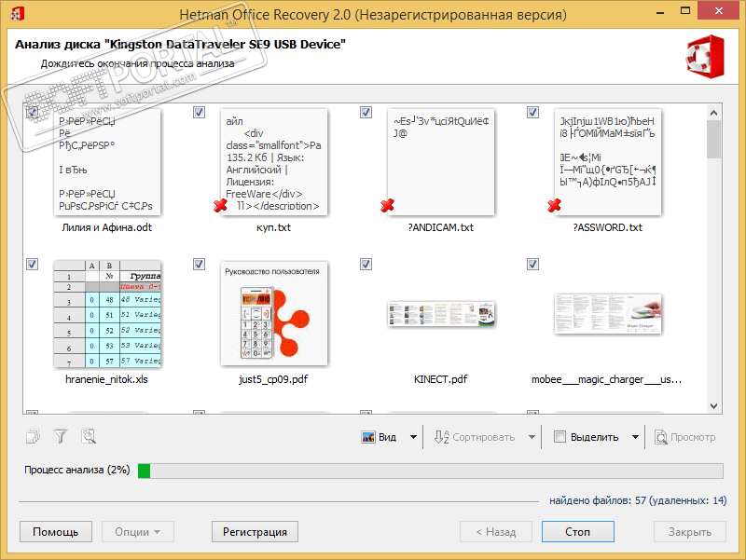Click red deleted mark on куп.txt
Viewport: 746px width, 560px height.
click(x=220, y=205)
